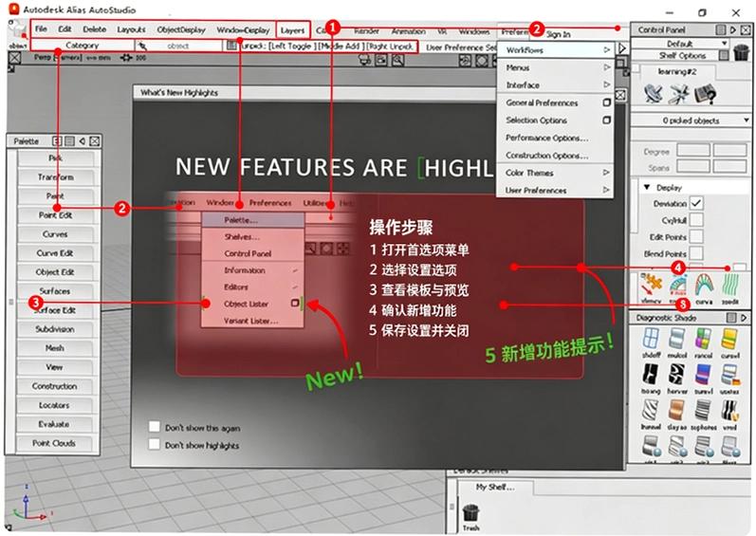Click the magnifier icon in viewport toolbar
The height and width of the screenshot is (536, 756).
pyautogui.click(x=397, y=61)
